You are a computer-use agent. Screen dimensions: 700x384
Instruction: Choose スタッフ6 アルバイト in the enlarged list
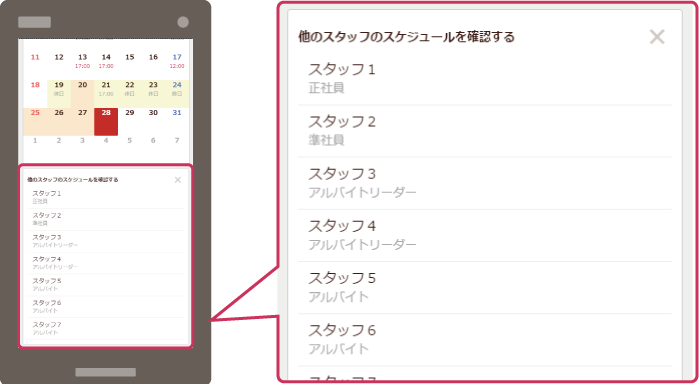coord(485,340)
